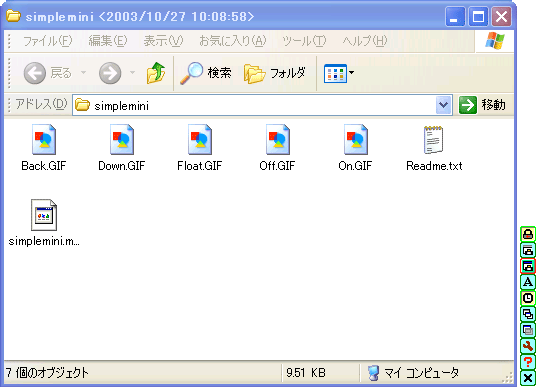Select the Float.GIF file icon
Image resolution: width=537 pixels, height=389 pixels.
[200, 139]
